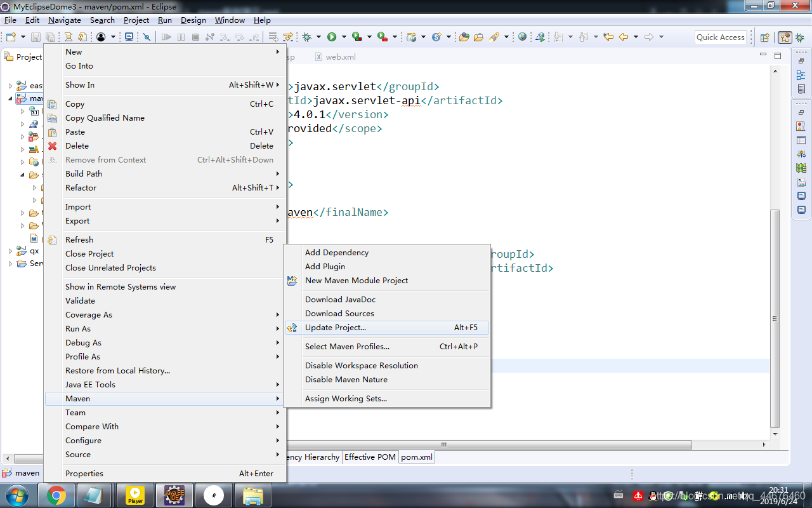Open the New wizard dropdown arrow

[23, 37]
